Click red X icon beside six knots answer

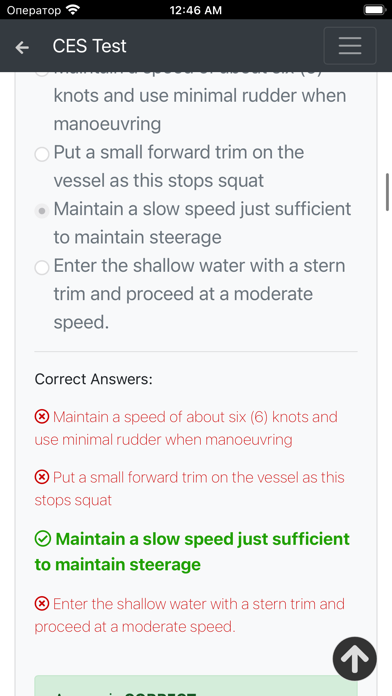[x=41, y=417]
